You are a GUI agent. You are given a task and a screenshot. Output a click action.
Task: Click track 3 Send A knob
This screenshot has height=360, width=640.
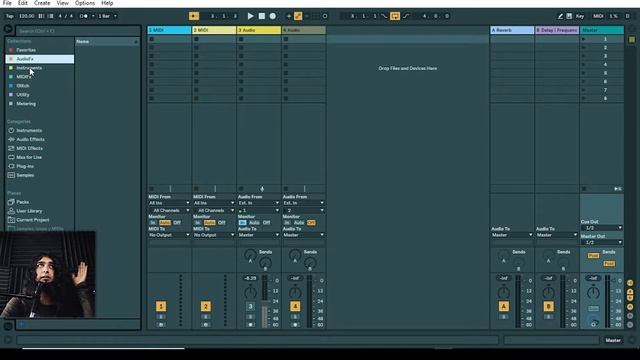click(x=250, y=256)
